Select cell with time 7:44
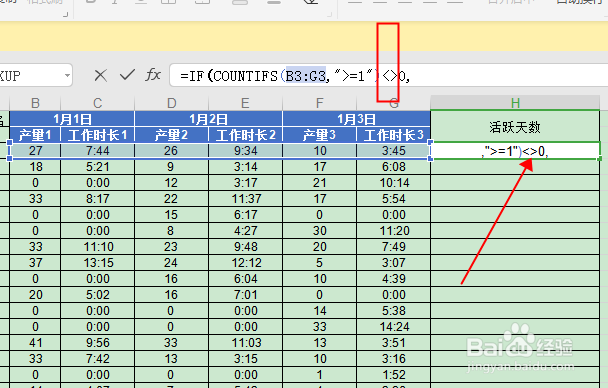Image resolution: width=608 pixels, height=388 pixels. click(98, 151)
